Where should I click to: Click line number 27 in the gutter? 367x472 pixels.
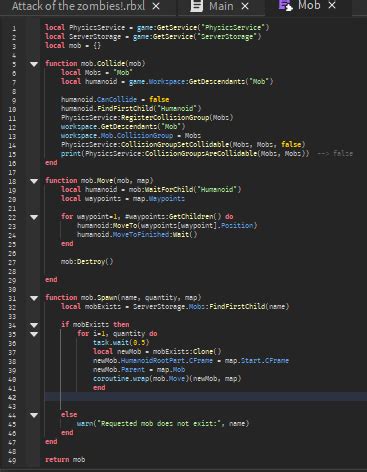point(12,262)
